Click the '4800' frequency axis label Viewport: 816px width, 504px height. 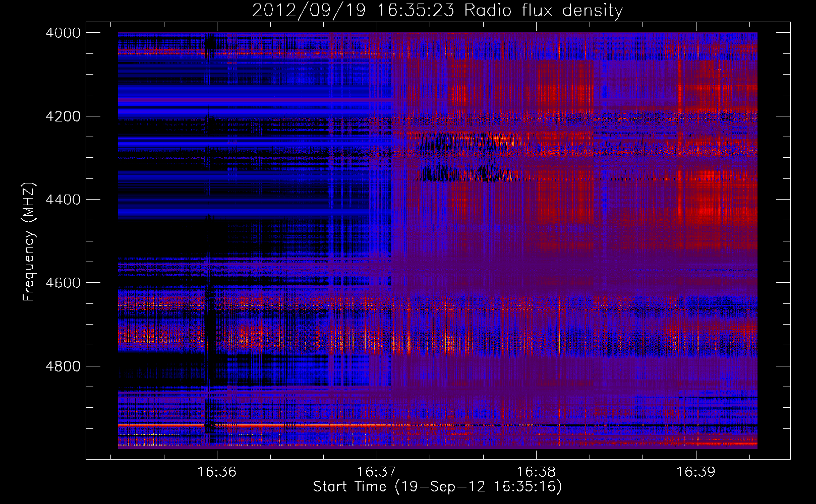click(x=63, y=366)
